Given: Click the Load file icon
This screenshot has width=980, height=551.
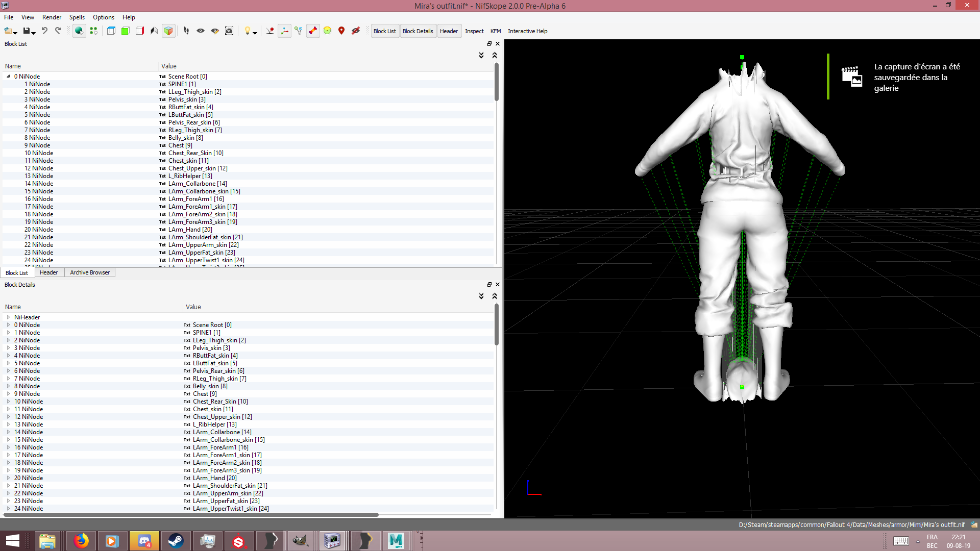Looking at the screenshot, I should point(8,31).
